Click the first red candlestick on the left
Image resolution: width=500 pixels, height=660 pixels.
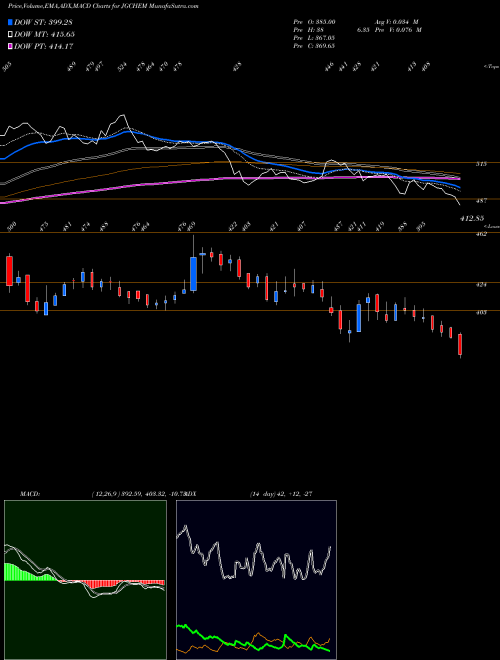pyautogui.click(x=9, y=271)
